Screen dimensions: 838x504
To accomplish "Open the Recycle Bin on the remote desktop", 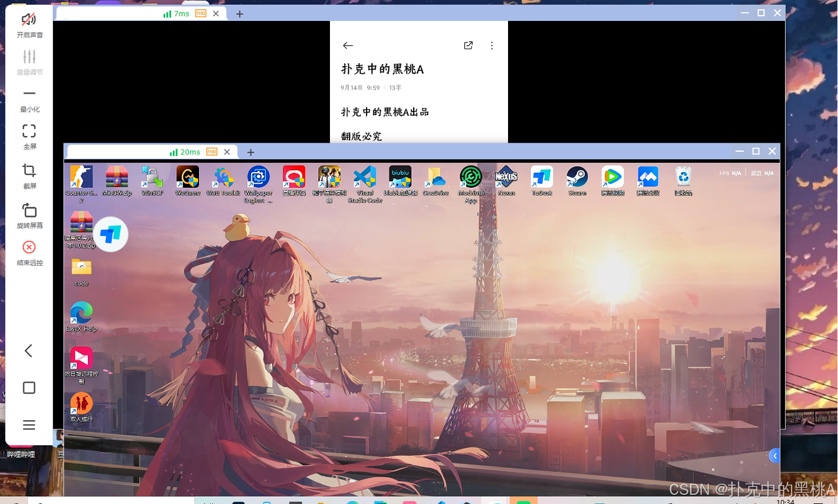I will click(x=683, y=181).
